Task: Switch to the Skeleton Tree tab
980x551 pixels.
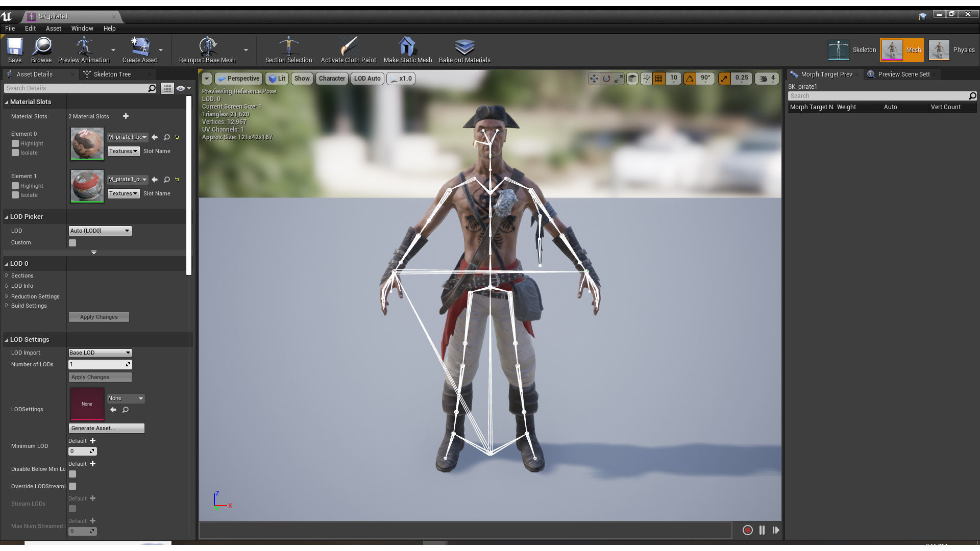Action: pyautogui.click(x=112, y=74)
